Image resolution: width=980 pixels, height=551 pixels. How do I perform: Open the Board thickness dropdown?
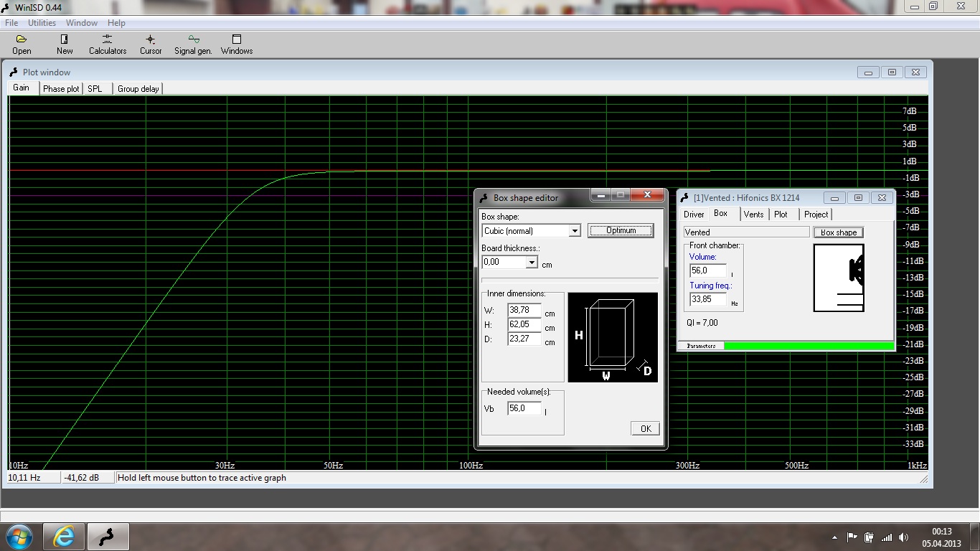coord(531,263)
